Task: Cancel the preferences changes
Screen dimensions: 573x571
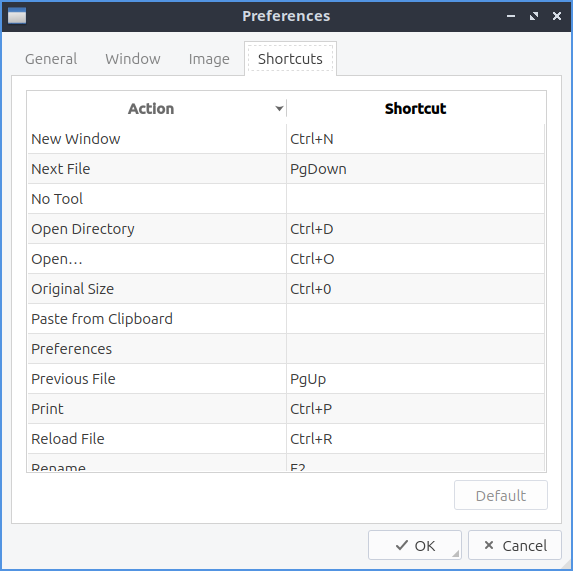Action: (515, 545)
